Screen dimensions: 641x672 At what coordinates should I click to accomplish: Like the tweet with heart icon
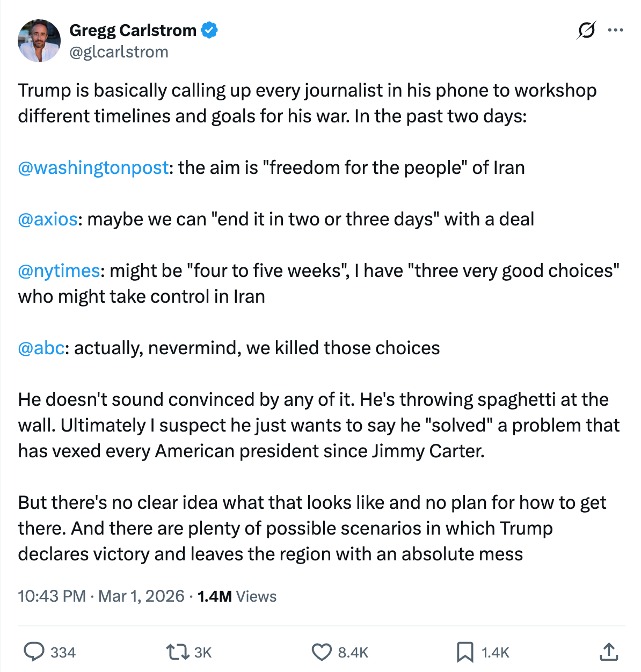(322, 652)
